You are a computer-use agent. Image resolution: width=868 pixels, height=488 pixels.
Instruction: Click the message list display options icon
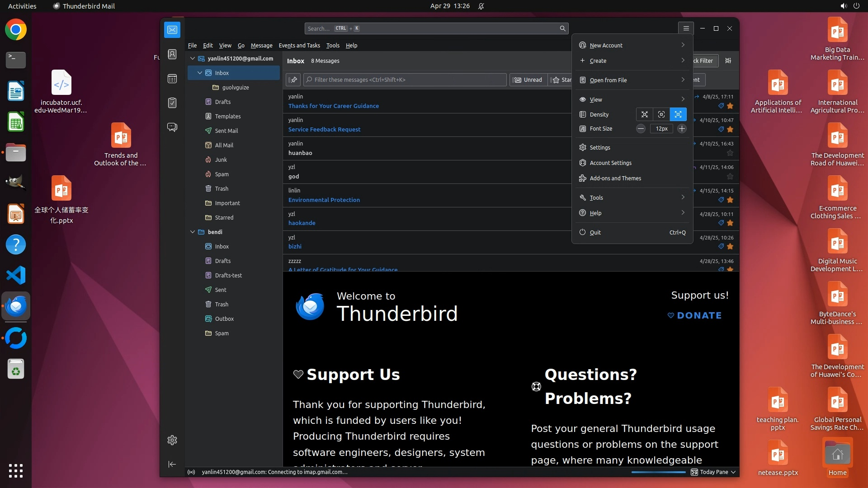728,61
